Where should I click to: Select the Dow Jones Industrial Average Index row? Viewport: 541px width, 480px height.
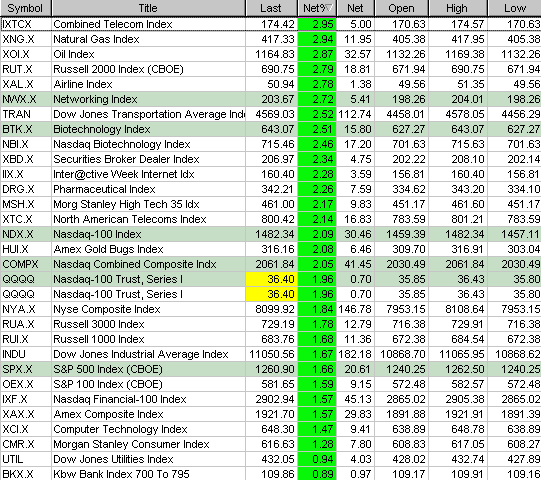[x=270, y=354]
